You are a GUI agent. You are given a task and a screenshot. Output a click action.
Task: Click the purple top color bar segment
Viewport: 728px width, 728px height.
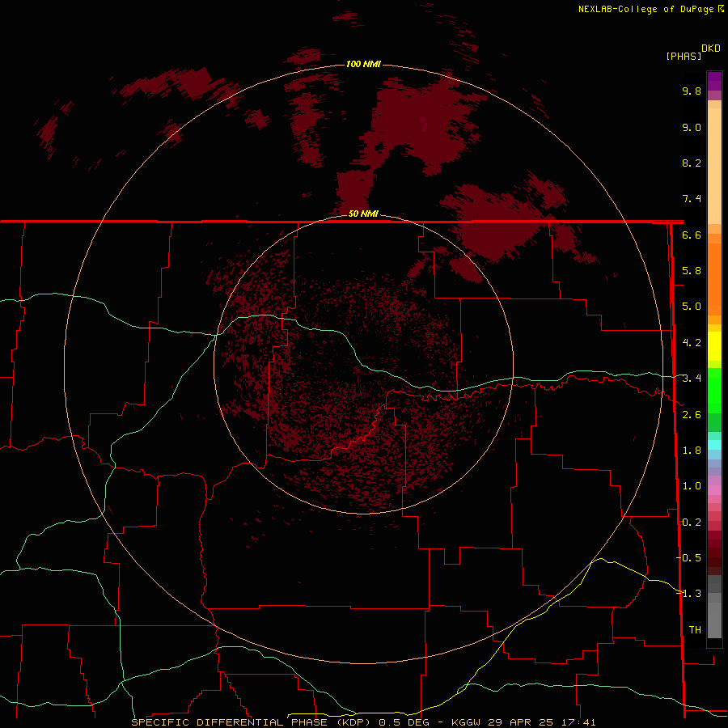pyautogui.click(x=714, y=81)
